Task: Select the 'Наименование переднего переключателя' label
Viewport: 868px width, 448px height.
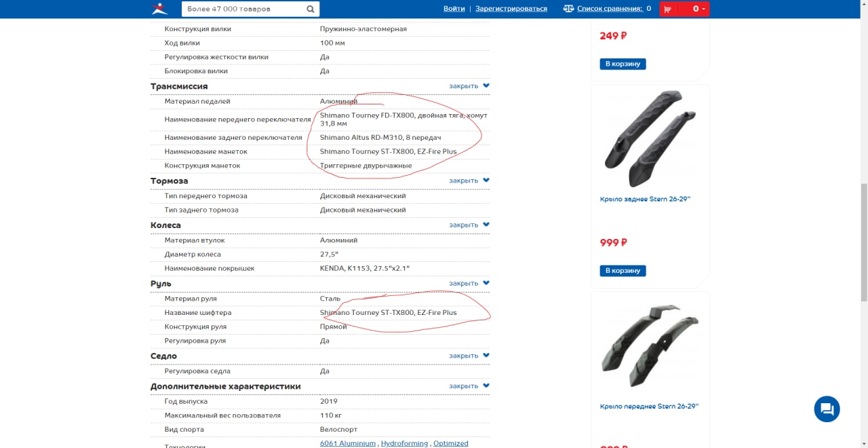Action: (x=237, y=119)
